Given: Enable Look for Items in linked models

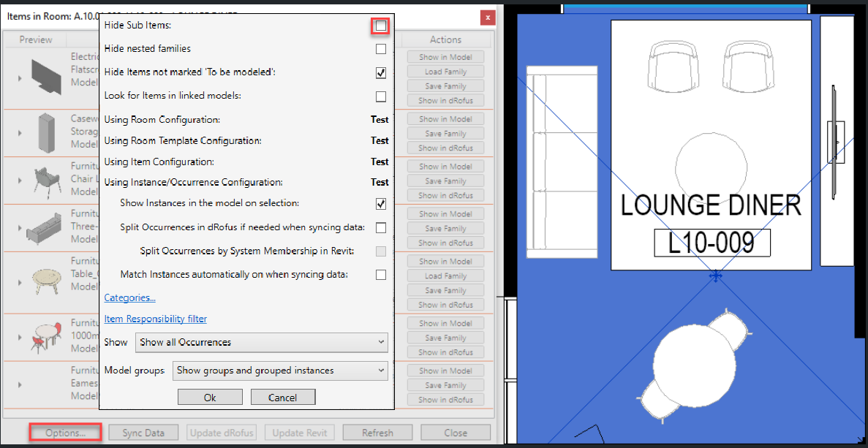Looking at the screenshot, I should [380, 96].
